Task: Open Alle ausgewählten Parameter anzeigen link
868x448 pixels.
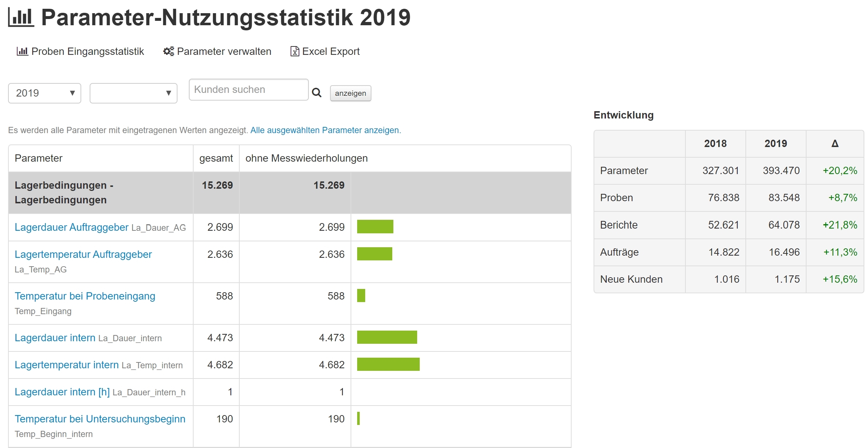Action: [325, 130]
